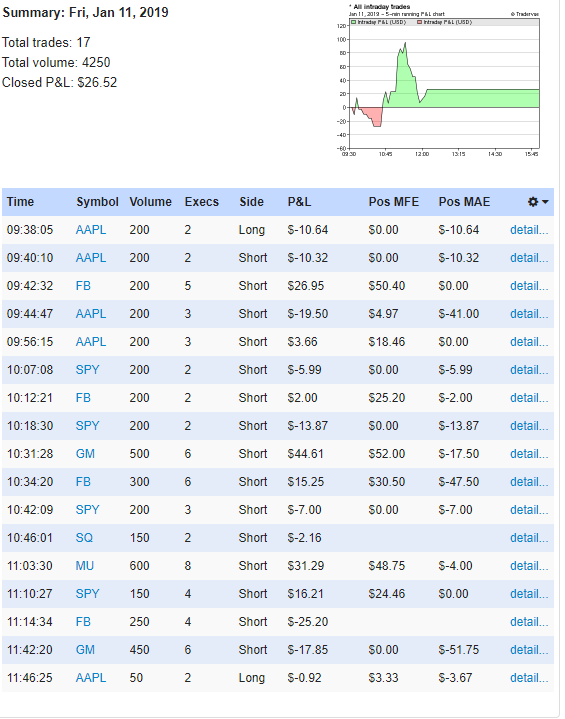The height and width of the screenshot is (719, 565).
Task: Open detail link for 11:03:30 trade
Action: pos(529,565)
